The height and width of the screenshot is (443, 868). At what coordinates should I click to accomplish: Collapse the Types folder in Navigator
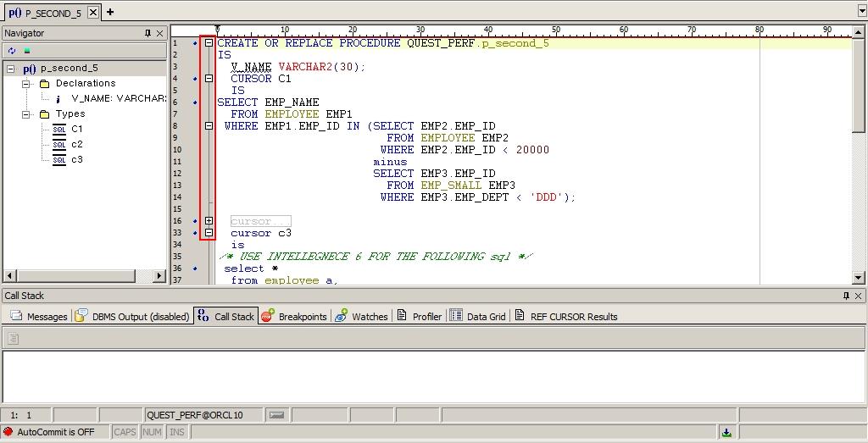[x=25, y=114]
